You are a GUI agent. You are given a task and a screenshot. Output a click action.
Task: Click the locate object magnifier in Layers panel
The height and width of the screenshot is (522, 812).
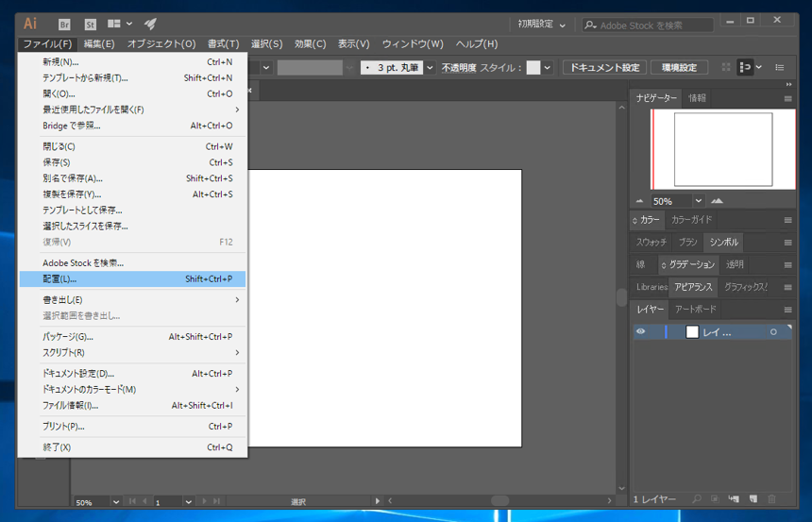click(697, 498)
